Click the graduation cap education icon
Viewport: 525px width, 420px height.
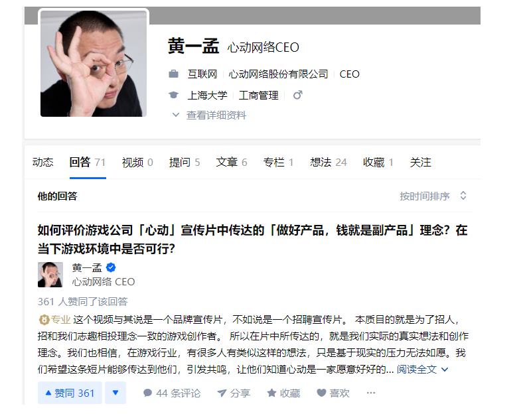click(173, 95)
